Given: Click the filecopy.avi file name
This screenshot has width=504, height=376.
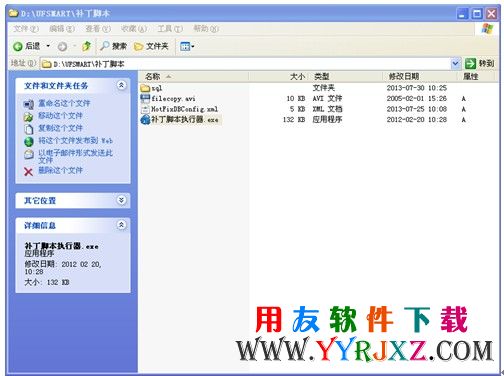Looking at the screenshot, I should click(x=173, y=99).
